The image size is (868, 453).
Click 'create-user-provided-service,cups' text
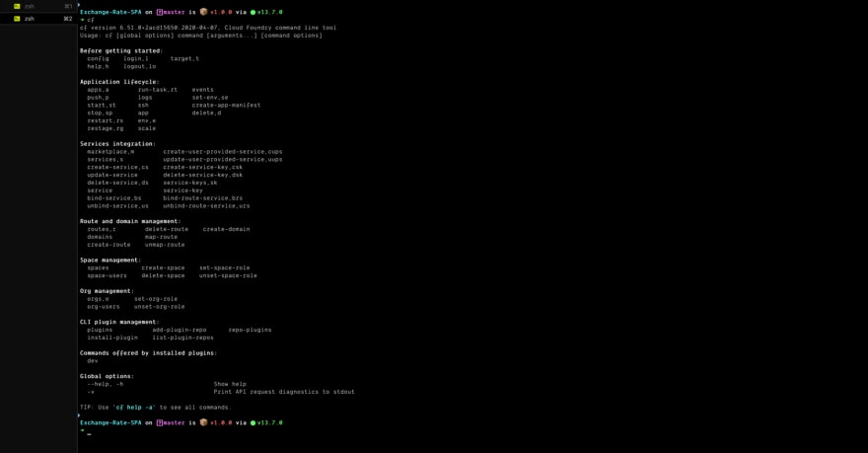coord(223,151)
